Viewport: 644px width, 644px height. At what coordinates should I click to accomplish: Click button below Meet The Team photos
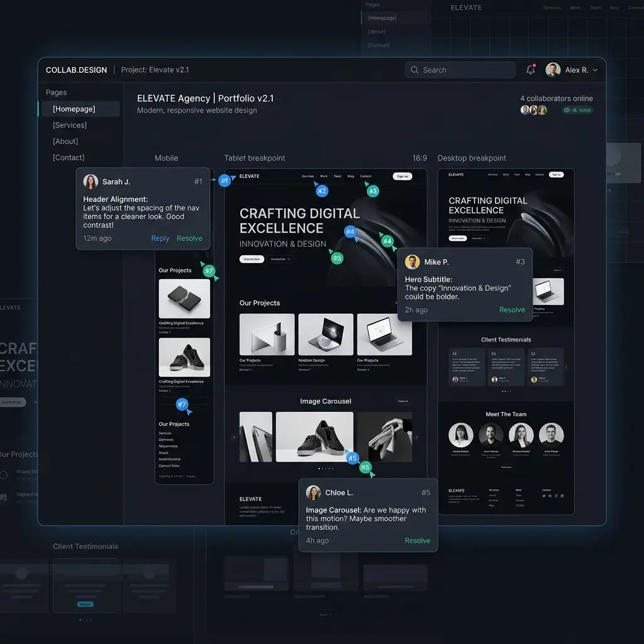click(506, 467)
